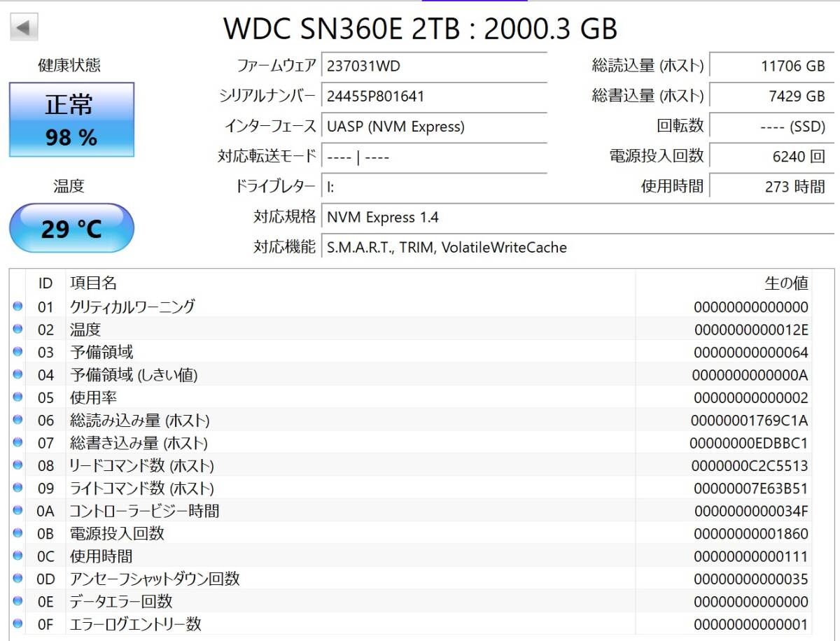840x641 pixels.
Task: Click the リードコマンド数 (ホスト) row name
Action: click(x=142, y=465)
